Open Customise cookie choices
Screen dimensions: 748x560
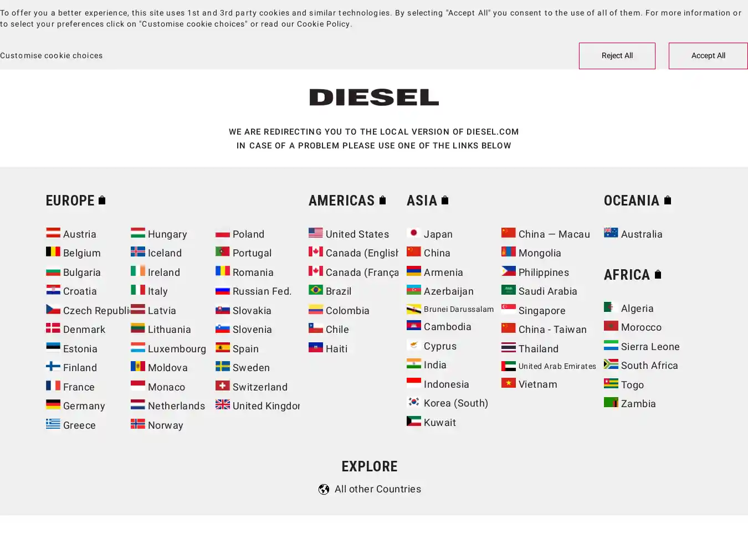(52, 55)
